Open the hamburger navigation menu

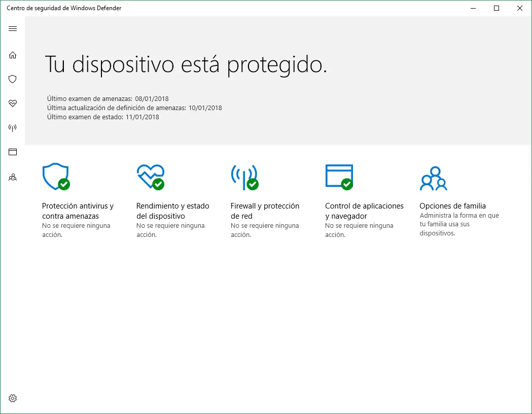point(13,29)
